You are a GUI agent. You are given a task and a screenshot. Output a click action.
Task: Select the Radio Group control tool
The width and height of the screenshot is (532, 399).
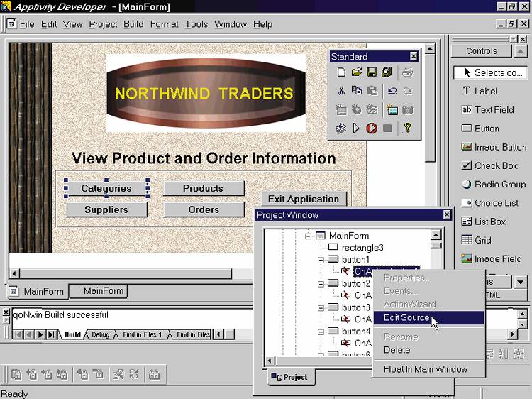[493, 185]
